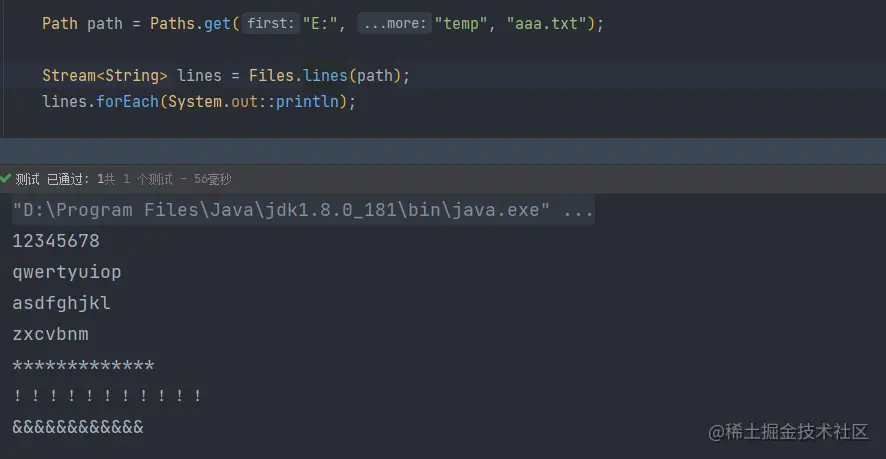Click the "aaa.txt" string literal
Viewport: 886px width, 459px height.
coord(547,24)
